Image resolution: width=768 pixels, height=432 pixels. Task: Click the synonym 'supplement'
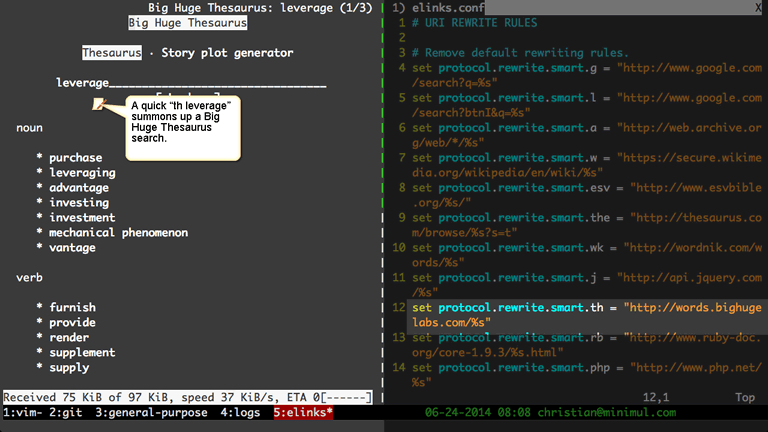coord(82,353)
